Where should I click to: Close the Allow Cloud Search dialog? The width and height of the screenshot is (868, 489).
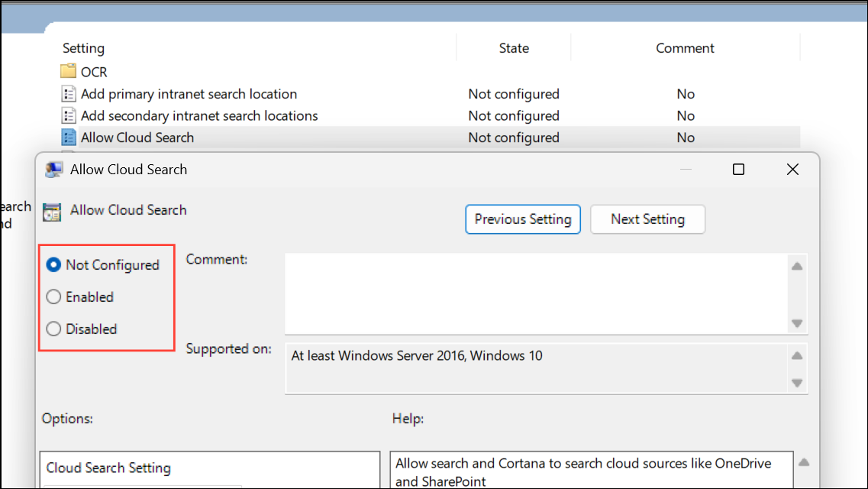tap(792, 170)
